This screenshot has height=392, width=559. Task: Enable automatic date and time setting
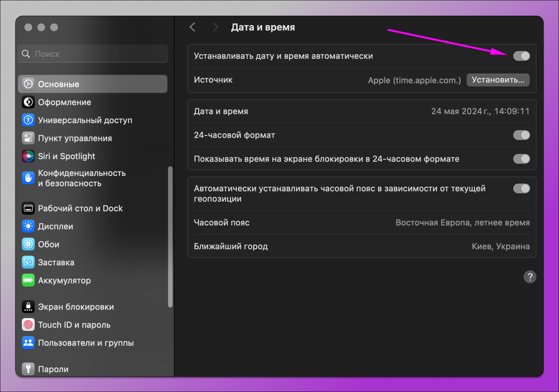pyautogui.click(x=521, y=56)
